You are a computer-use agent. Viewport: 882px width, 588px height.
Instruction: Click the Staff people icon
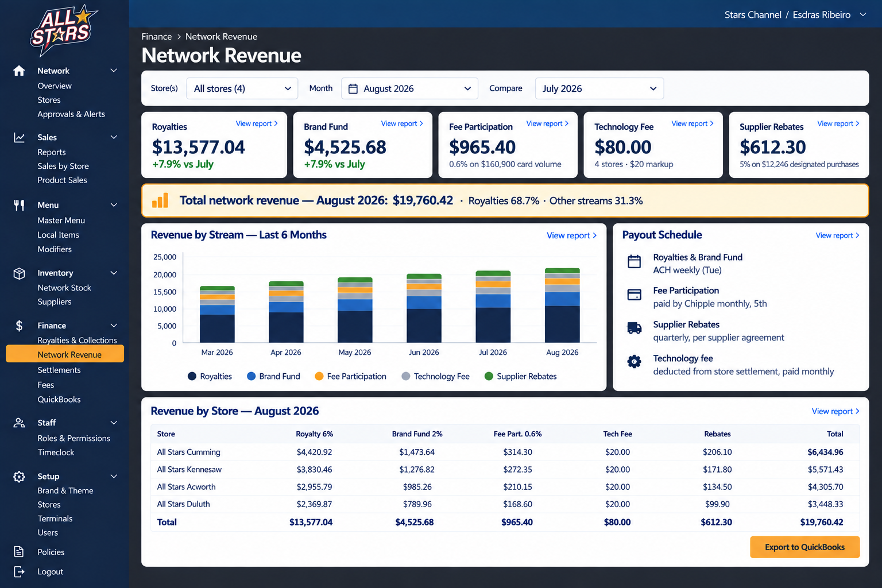pyautogui.click(x=19, y=423)
